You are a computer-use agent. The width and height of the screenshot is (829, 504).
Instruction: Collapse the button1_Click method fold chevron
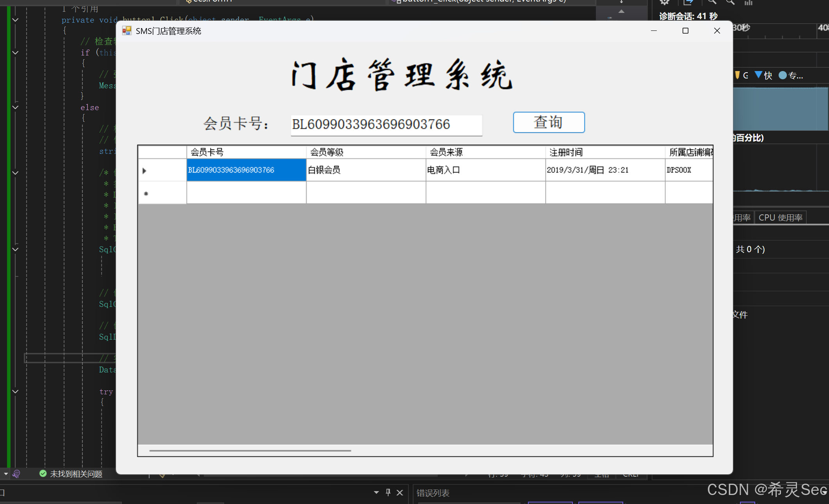(16, 20)
